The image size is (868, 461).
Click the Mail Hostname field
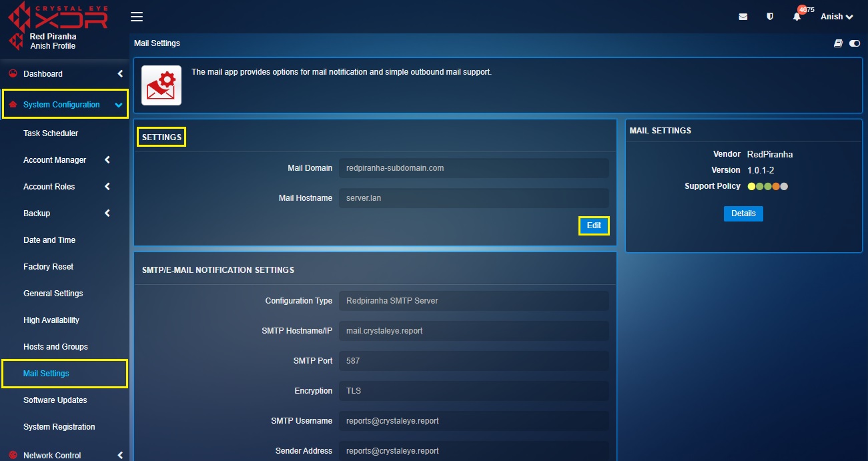(474, 198)
